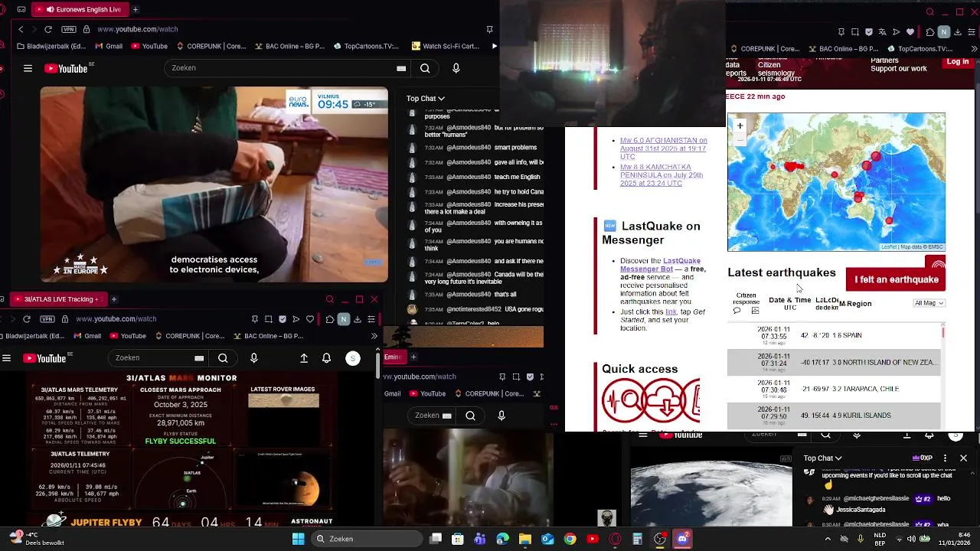980x551 pixels.
Task: Open File Explorer from the taskbar
Action: (x=525, y=539)
